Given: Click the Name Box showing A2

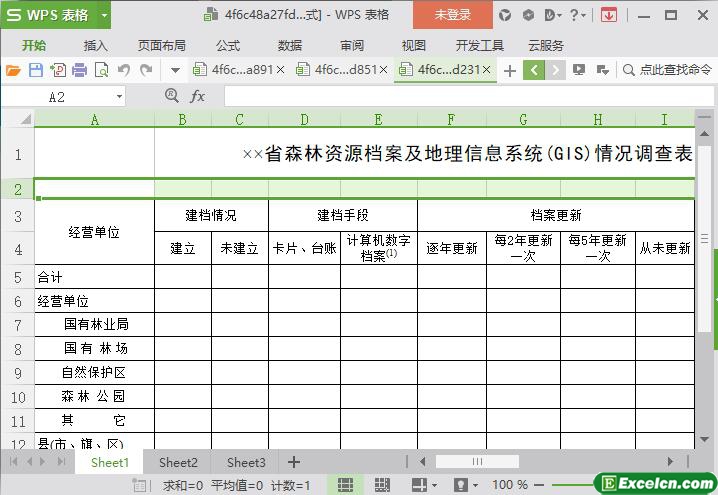Looking at the screenshot, I should [57, 97].
